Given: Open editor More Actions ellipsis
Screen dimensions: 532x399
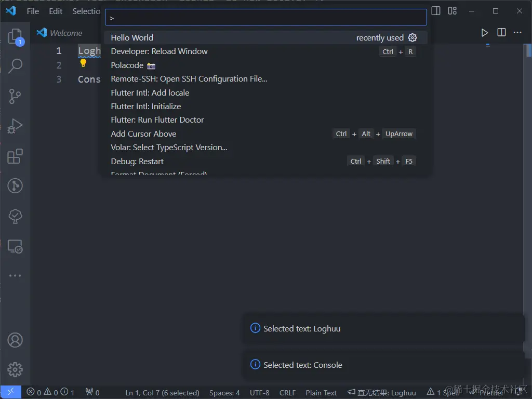Looking at the screenshot, I should [517, 33].
